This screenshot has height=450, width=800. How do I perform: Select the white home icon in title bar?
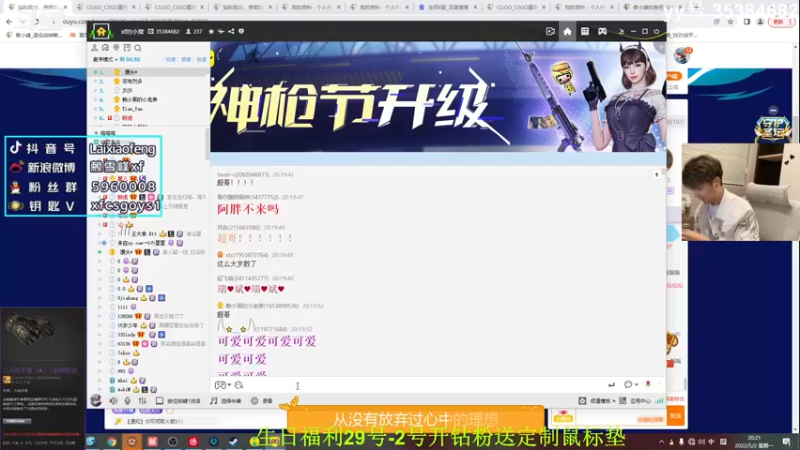pos(567,32)
